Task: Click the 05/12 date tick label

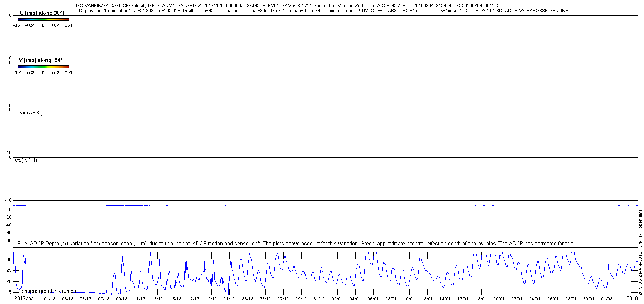Action: (86, 299)
